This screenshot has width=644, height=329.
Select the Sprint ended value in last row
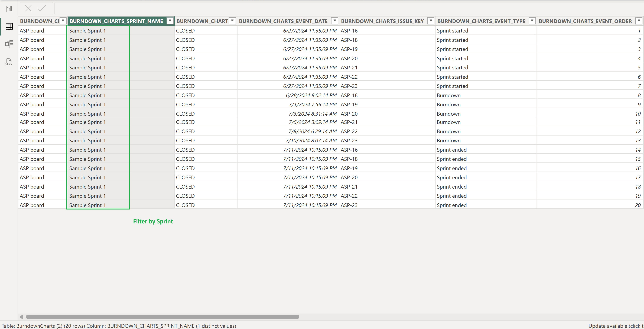point(451,205)
